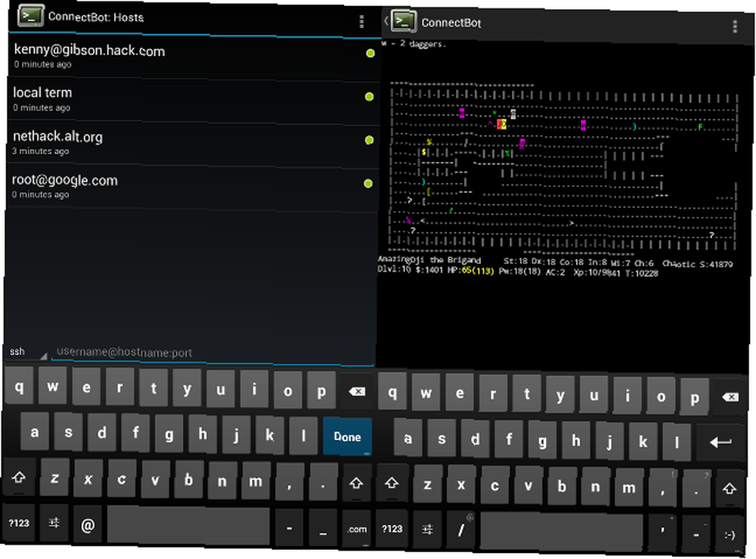Open overflow menu in ConnectBot: Hosts window
This screenshot has height=559, width=756.
(x=361, y=21)
